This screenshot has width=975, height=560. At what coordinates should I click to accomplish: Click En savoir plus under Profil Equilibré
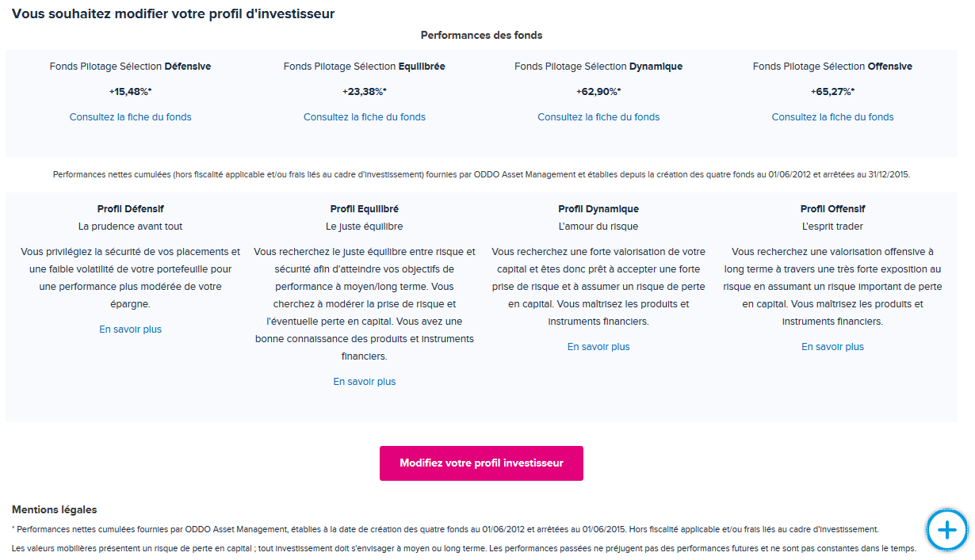pyautogui.click(x=365, y=382)
